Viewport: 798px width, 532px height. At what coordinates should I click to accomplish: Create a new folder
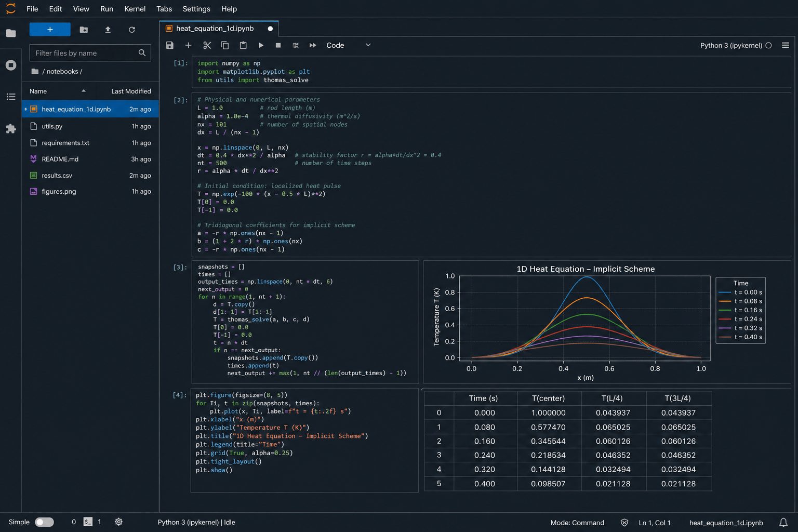(84, 30)
